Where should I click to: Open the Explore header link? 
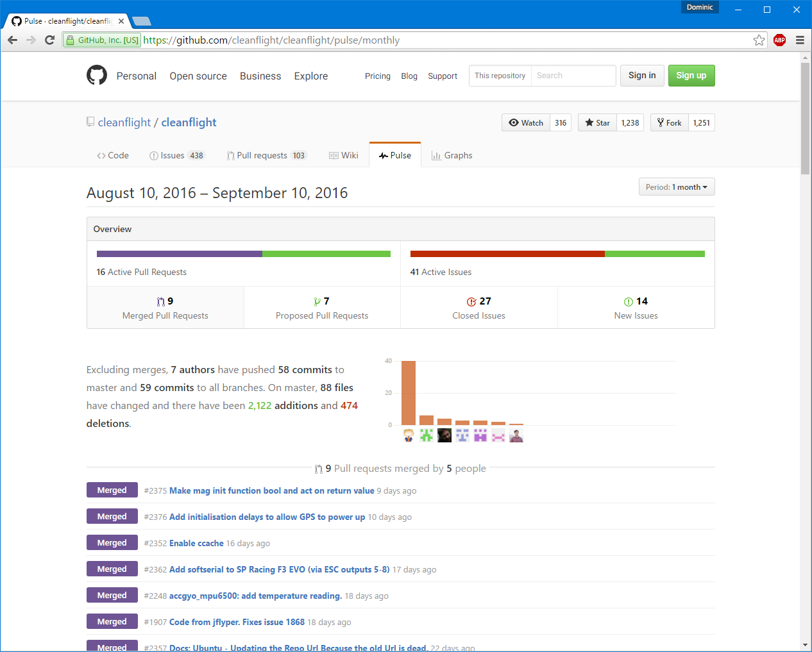click(311, 76)
